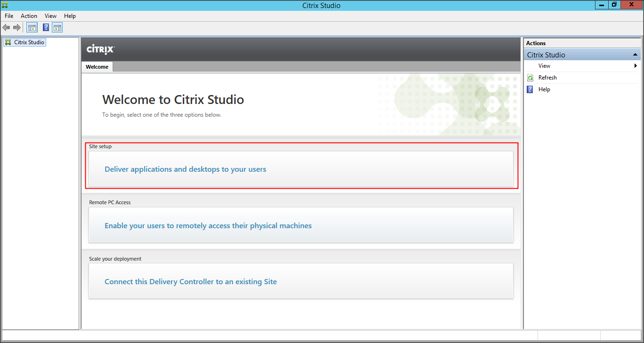Click the Help icon in Actions pane
This screenshot has width=644, height=343.
click(530, 89)
